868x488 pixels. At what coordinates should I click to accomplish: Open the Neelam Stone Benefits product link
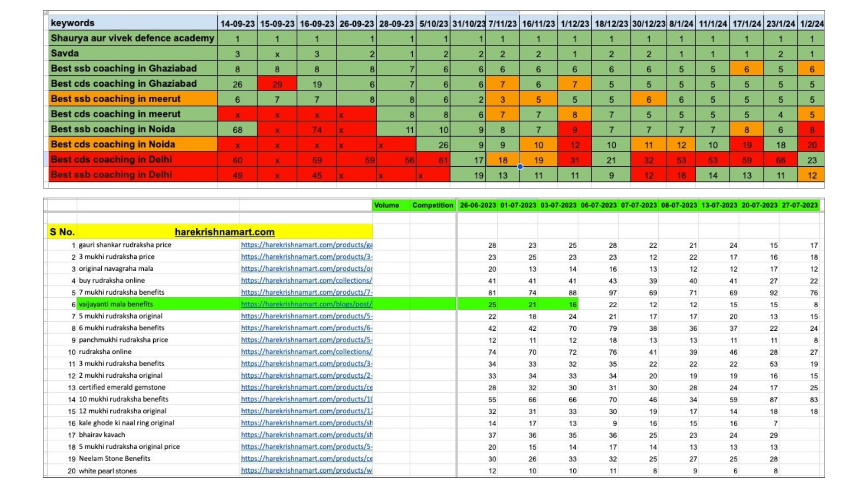(x=307, y=459)
